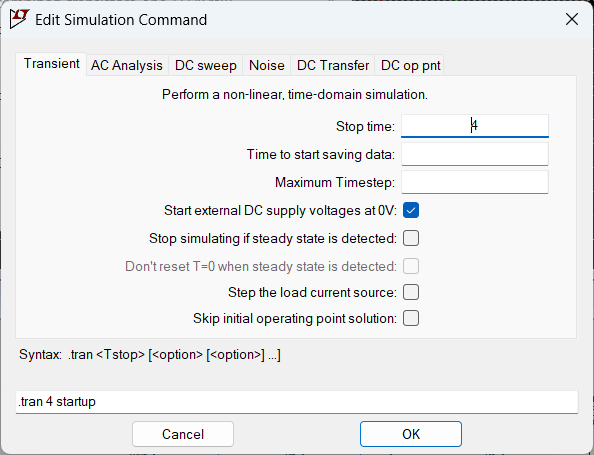Image resolution: width=594 pixels, height=455 pixels.
Task: Open the DC op pnt tab
Action: (411, 65)
